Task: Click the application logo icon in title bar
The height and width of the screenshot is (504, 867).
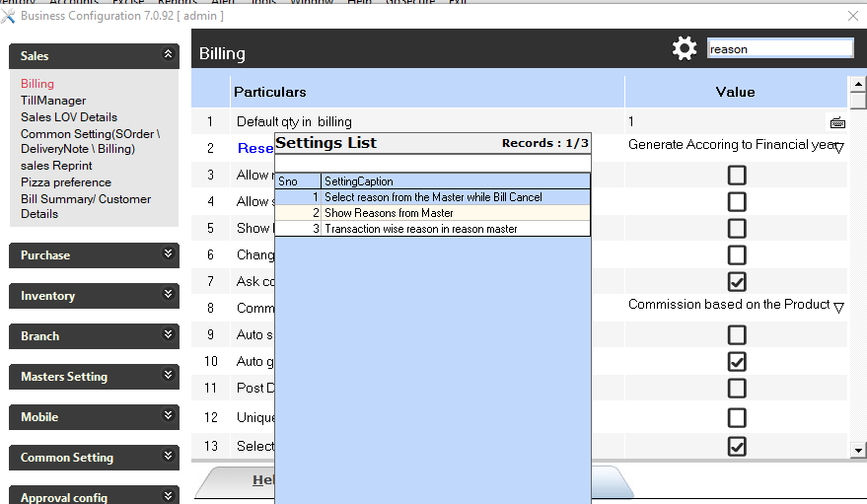Action: pyautogui.click(x=9, y=16)
